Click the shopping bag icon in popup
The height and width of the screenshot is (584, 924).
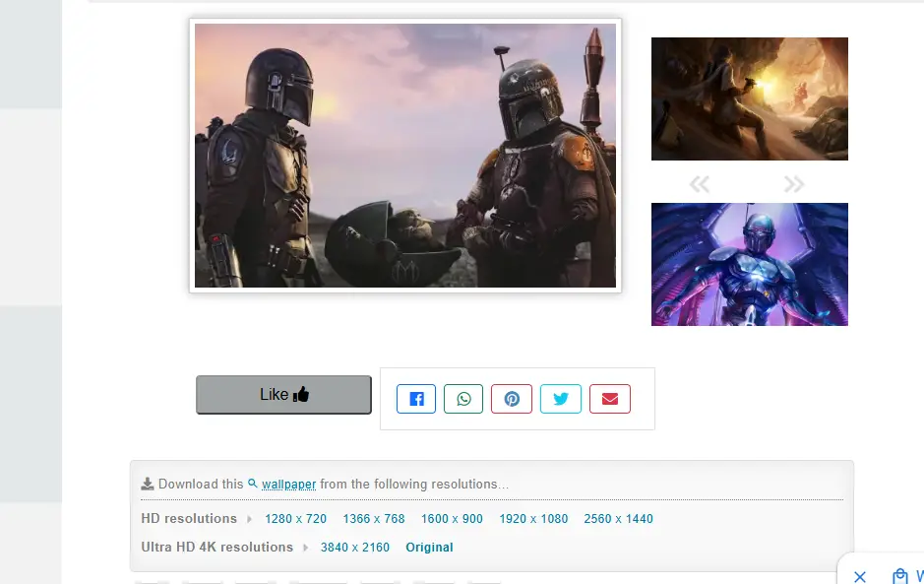pyautogui.click(x=899, y=576)
